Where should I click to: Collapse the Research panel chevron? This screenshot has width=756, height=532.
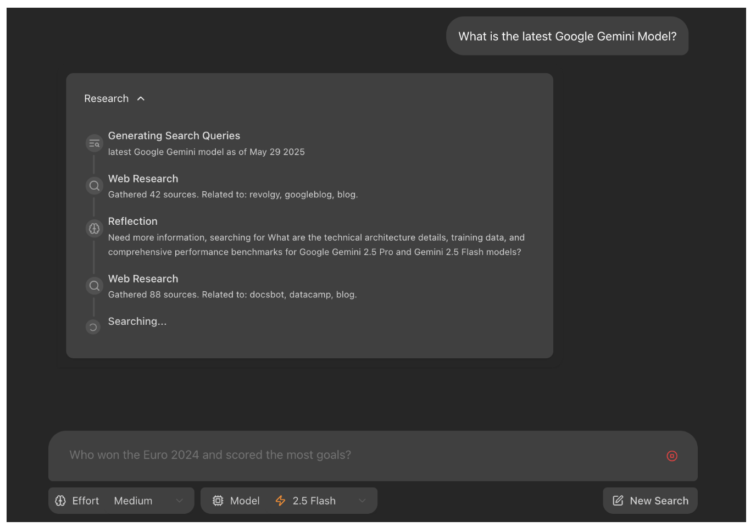[x=141, y=99]
